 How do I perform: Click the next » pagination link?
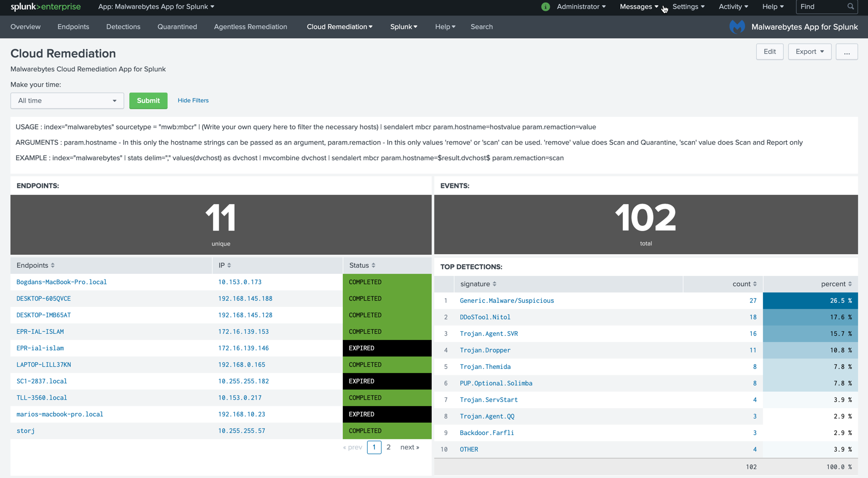click(409, 448)
